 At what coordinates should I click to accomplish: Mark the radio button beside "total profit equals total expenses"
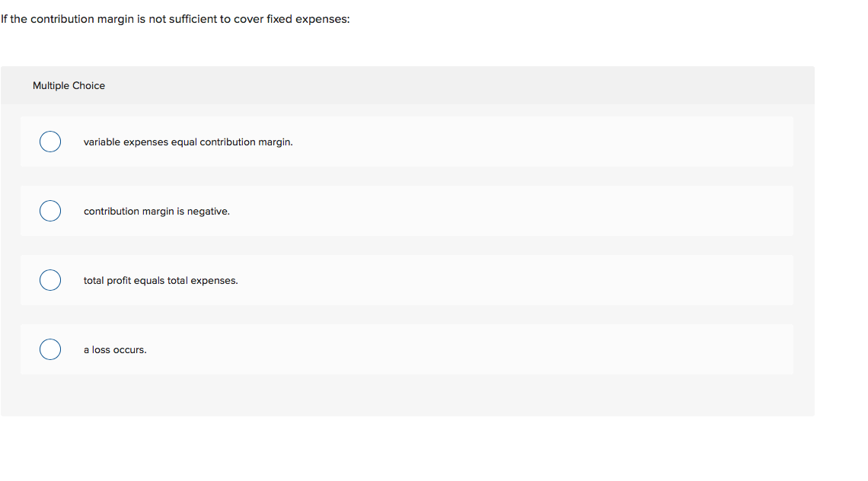click(49, 280)
